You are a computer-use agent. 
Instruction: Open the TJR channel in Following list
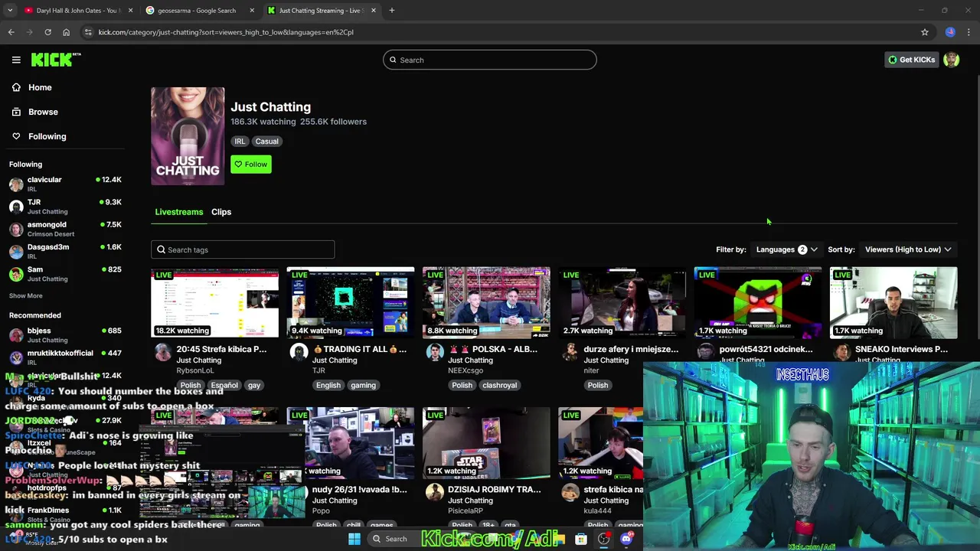pyautogui.click(x=65, y=206)
